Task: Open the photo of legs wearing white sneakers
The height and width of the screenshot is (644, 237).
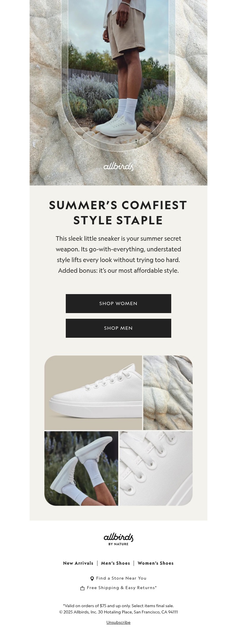Action: 81,468
